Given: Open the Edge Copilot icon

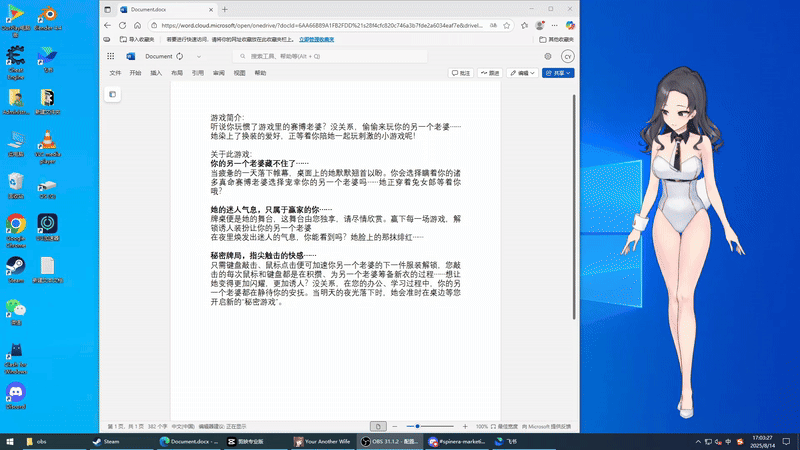Looking at the screenshot, I should tap(570, 25).
